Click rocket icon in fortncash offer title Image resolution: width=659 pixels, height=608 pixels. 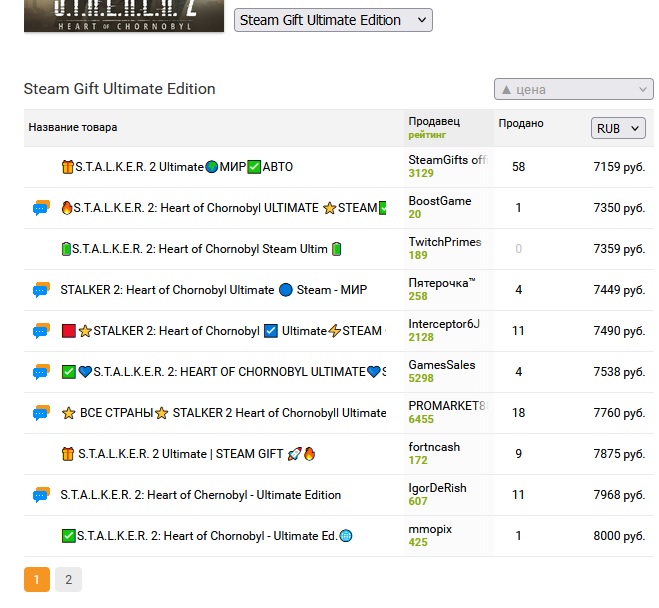(295, 454)
